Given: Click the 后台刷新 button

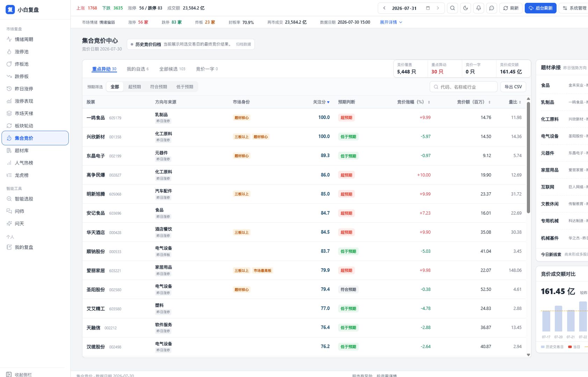Looking at the screenshot, I should [x=540, y=8].
